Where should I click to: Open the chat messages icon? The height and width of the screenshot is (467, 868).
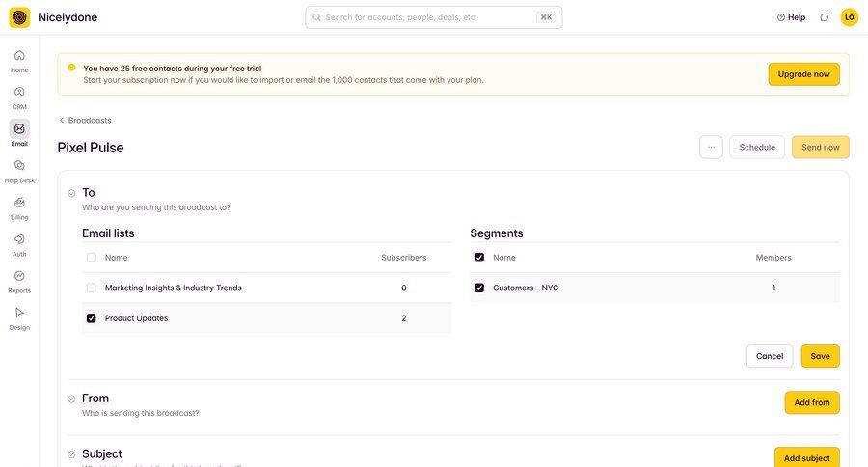click(x=825, y=17)
